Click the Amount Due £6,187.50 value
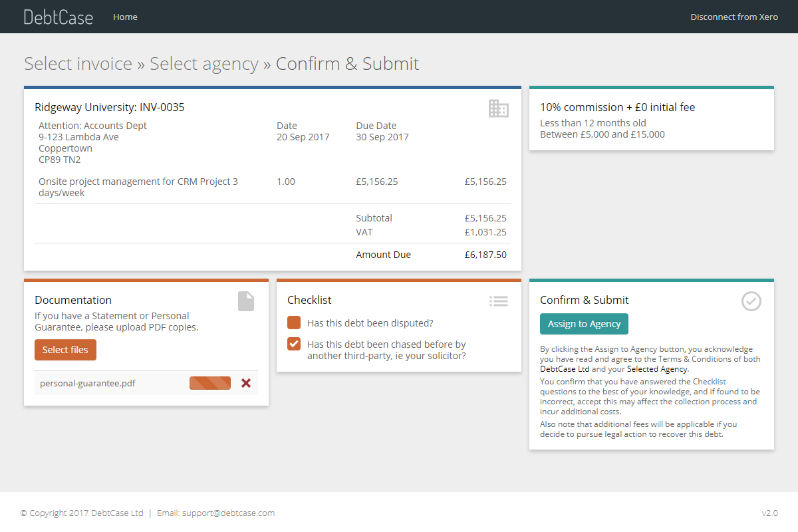 point(485,255)
